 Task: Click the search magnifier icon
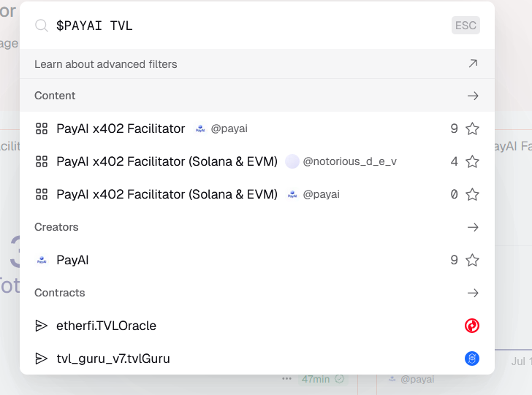42,26
